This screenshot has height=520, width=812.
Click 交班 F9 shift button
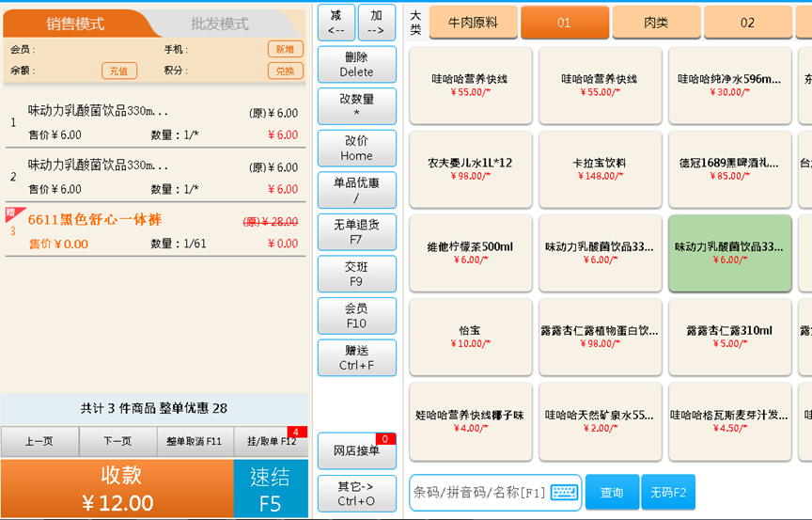click(x=357, y=274)
